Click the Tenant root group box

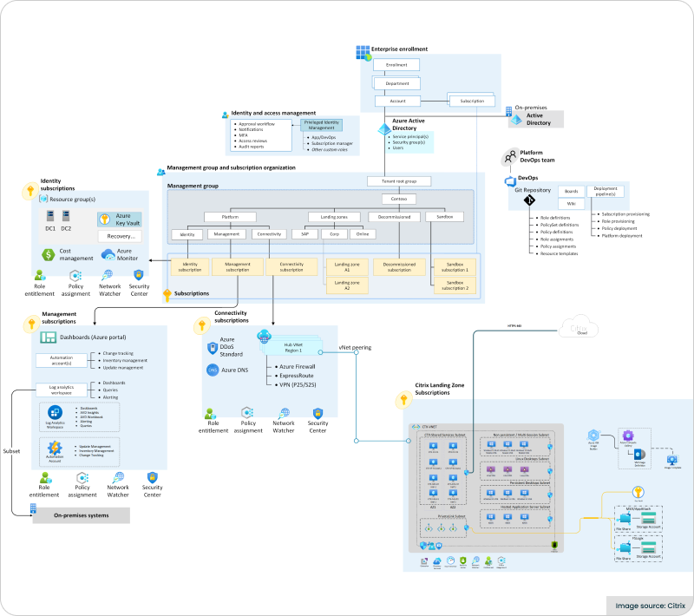pos(399,181)
